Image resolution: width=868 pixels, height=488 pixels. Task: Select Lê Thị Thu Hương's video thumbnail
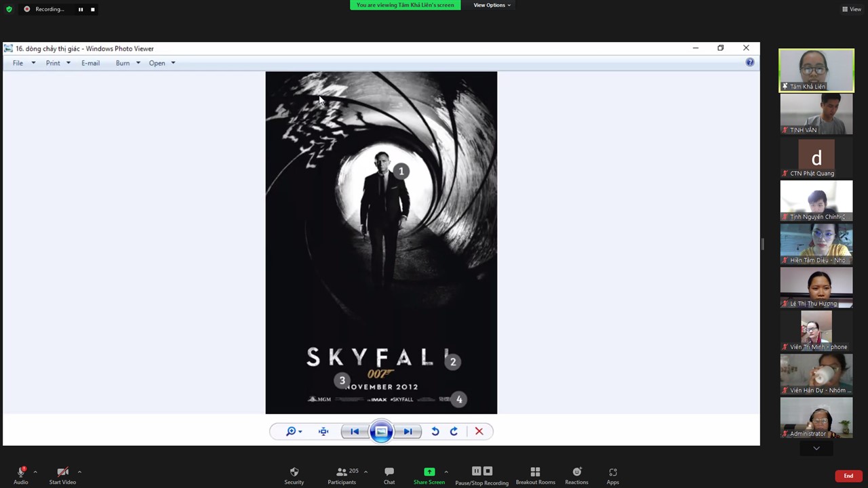(x=816, y=287)
